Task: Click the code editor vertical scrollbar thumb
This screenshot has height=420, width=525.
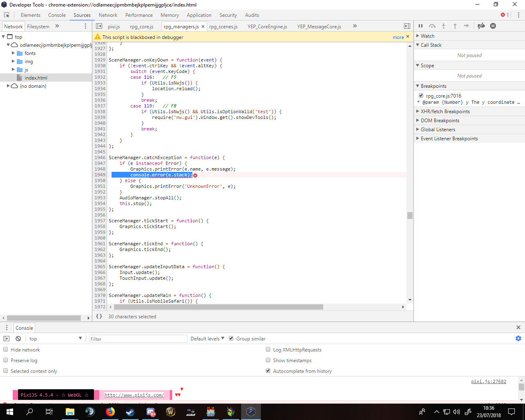Action: click(410, 215)
